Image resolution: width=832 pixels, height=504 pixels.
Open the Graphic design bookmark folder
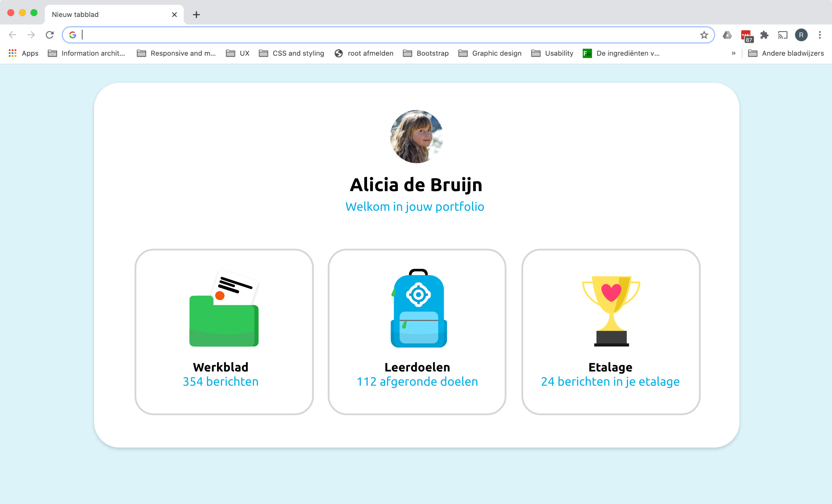click(x=490, y=53)
